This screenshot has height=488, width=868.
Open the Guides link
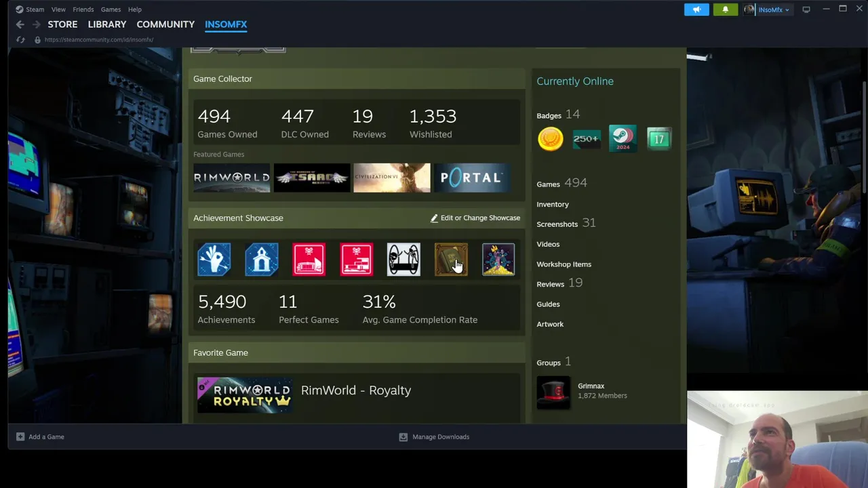pyautogui.click(x=548, y=304)
